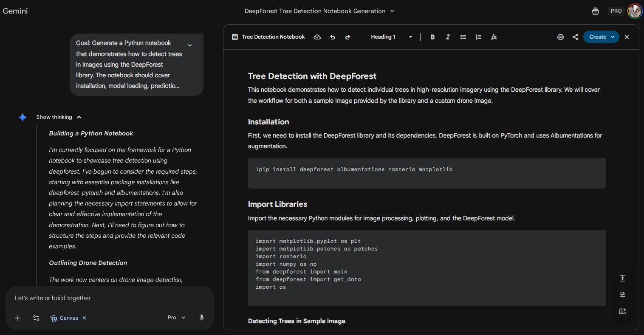Remove the Canvas tool chip
Viewport: 644px width, 335px height.
point(85,318)
